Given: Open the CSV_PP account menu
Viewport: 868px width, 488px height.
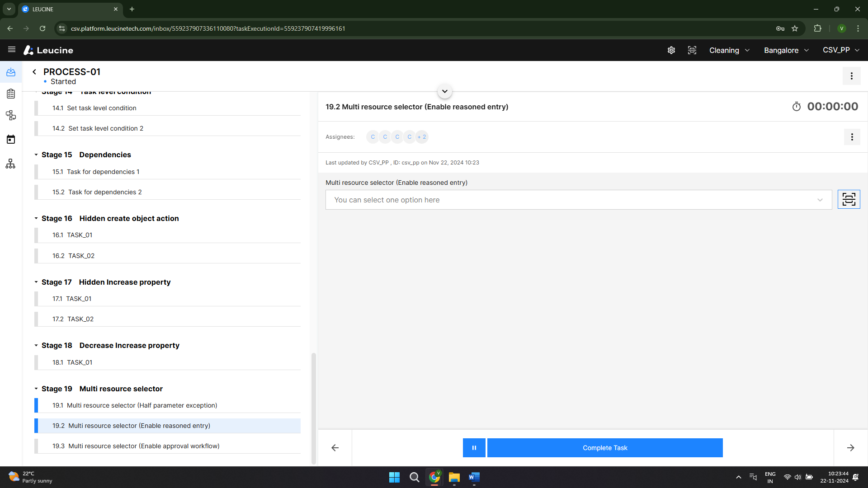Looking at the screenshot, I should click(840, 50).
